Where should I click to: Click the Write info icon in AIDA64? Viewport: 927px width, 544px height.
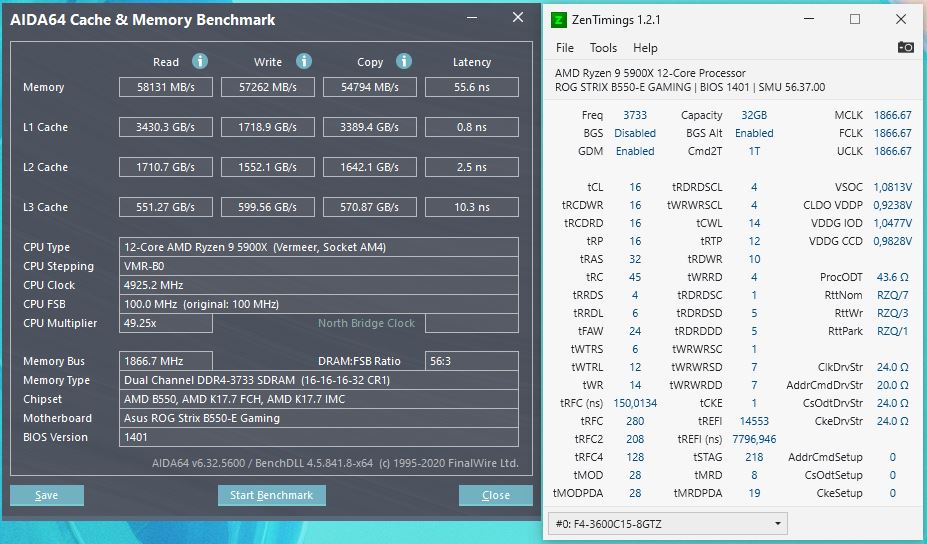pyautogui.click(x=304, y=61)
